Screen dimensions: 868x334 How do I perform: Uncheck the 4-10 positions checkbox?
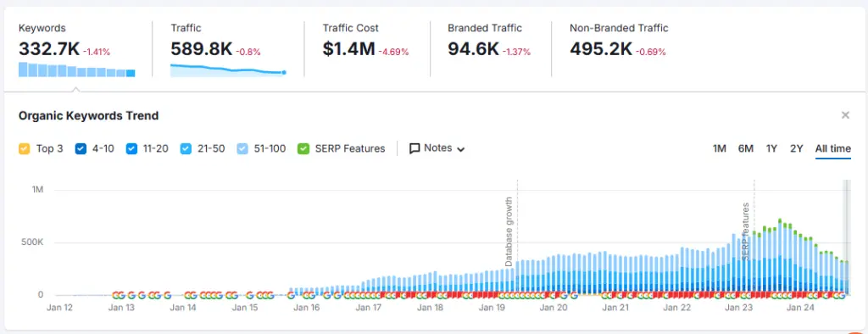click(x=81, y=148)
